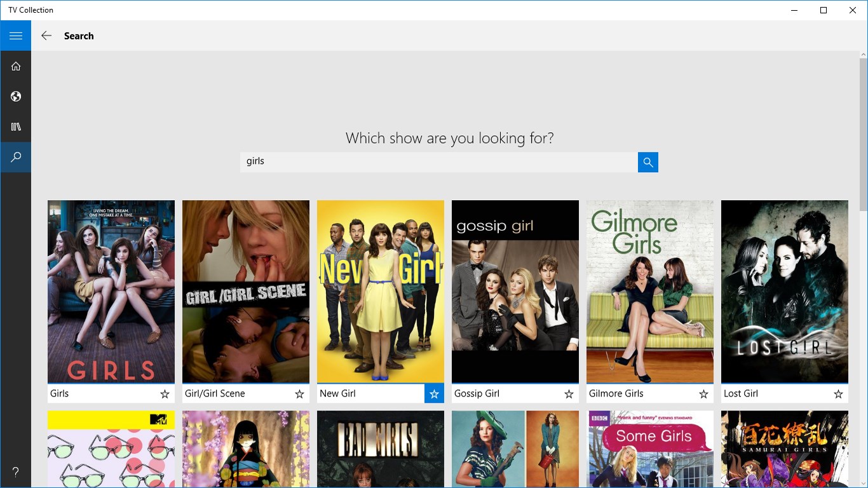The width and height of the screenshot is (868, 488).
Task: Select the Search magnifier in sidebar
Action: click(x=16, y=157)
